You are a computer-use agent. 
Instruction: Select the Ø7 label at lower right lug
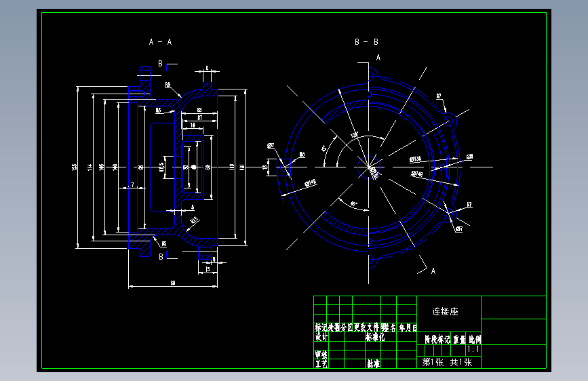[459, 228]
